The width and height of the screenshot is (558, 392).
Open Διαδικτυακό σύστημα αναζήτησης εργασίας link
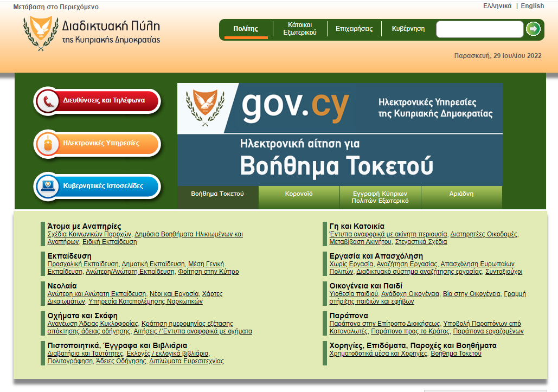point(419,272)
